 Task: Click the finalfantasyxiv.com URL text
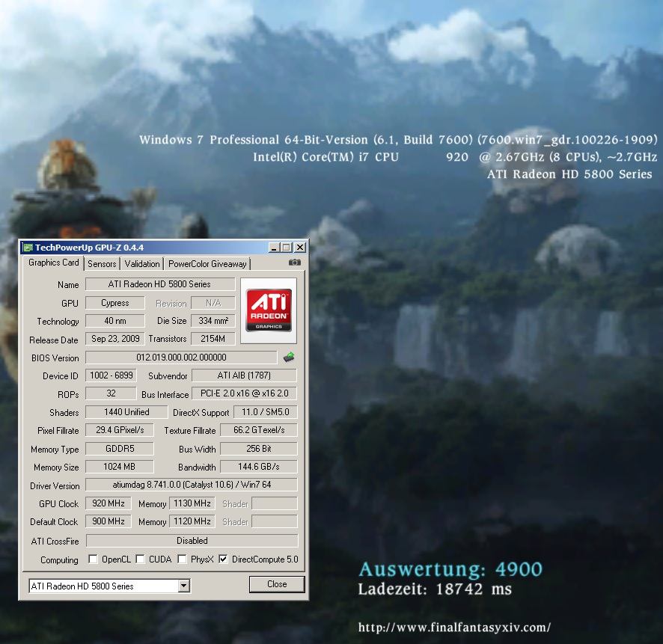[454, 627]
